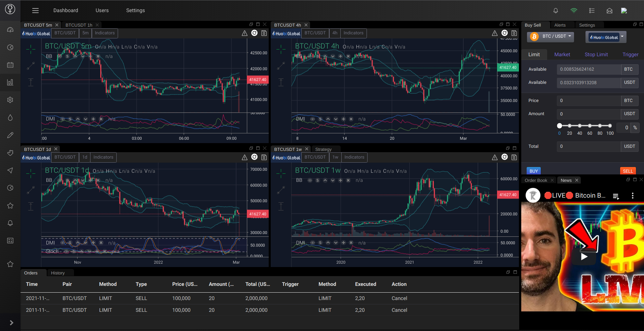Add pane plus button for DMI on 1w chart
The image size is (644, 331).
pos(343,243)
